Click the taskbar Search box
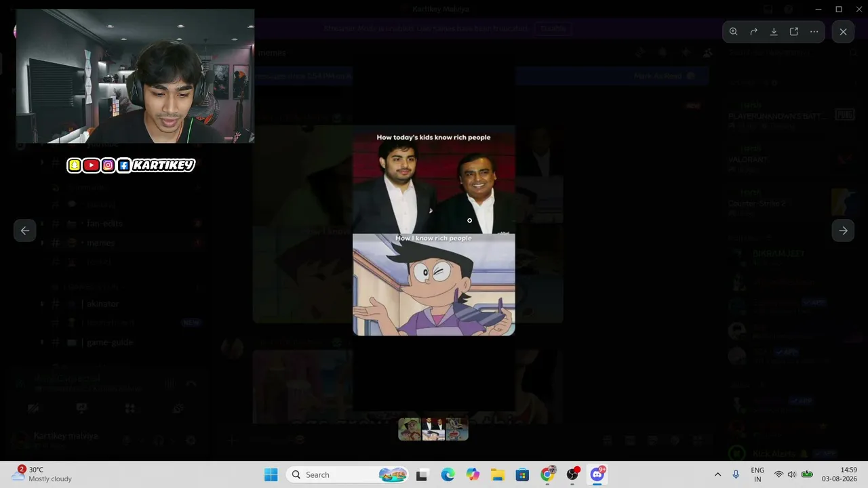 coord(349,474)
